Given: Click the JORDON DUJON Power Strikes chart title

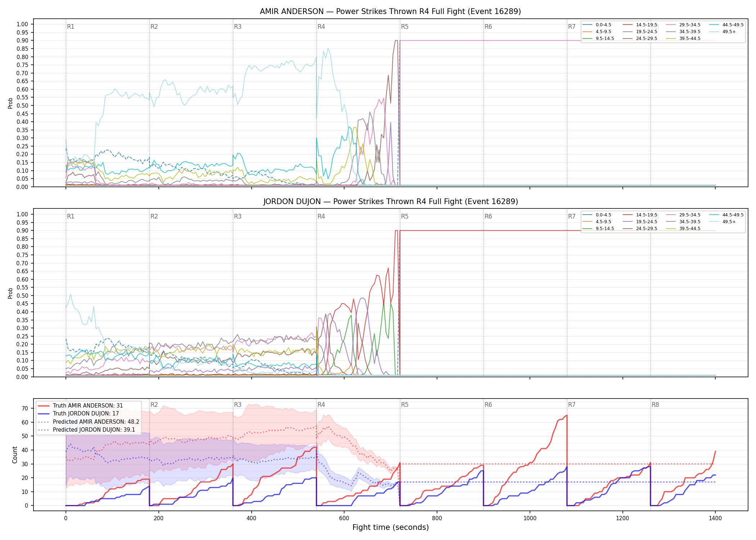Looking at the screenshot, I should pyautogui.click(x=390, y=202).
